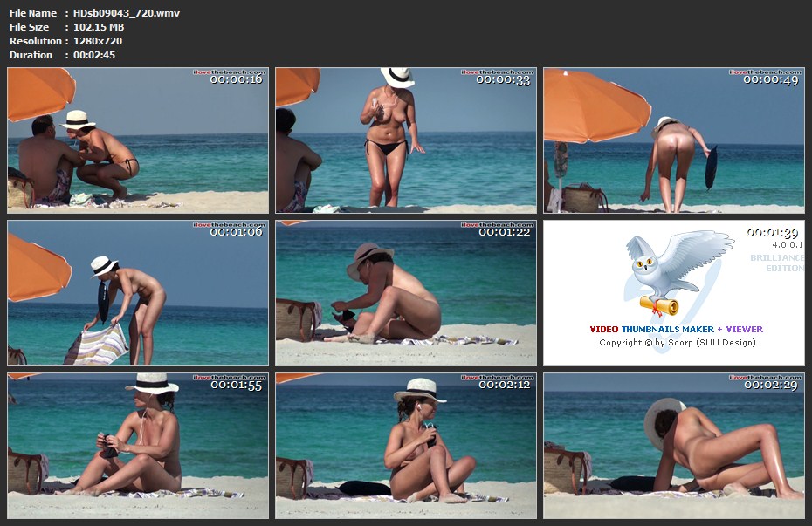Open the thumbnail timestamped 00:00:33

click(406, 140)
